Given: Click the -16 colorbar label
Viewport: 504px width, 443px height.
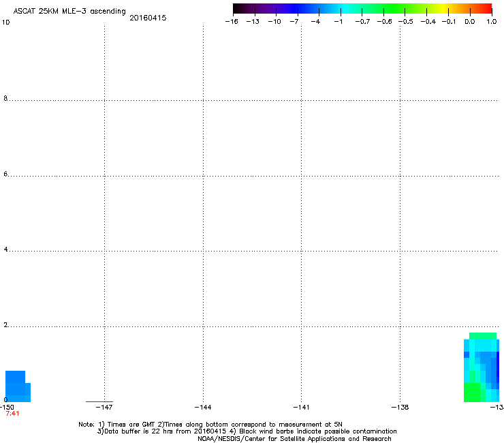Looking at the screenshot, I should (232, 22).
